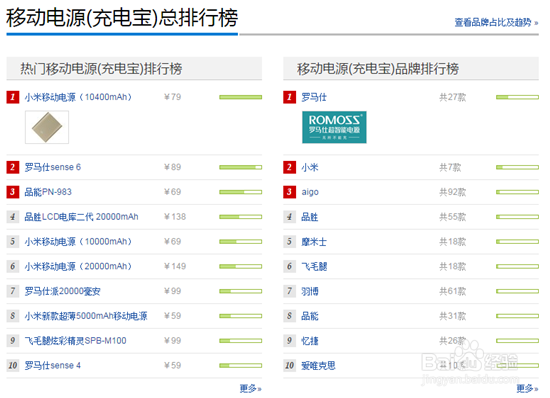Click rank 6 badge beside 小米移动电源（20000mAh）
The height and width of the screenshot is (398, 550).
click(13, 267)
